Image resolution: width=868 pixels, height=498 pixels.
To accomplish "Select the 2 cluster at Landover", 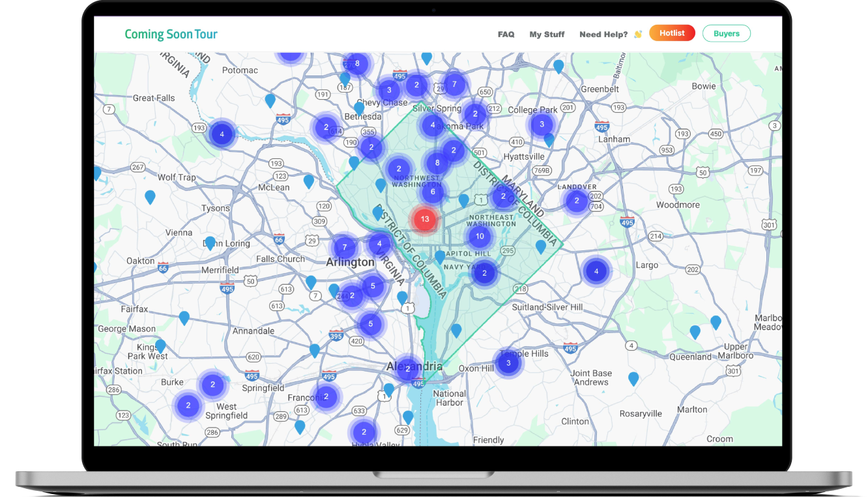I will tap(576, 201).
